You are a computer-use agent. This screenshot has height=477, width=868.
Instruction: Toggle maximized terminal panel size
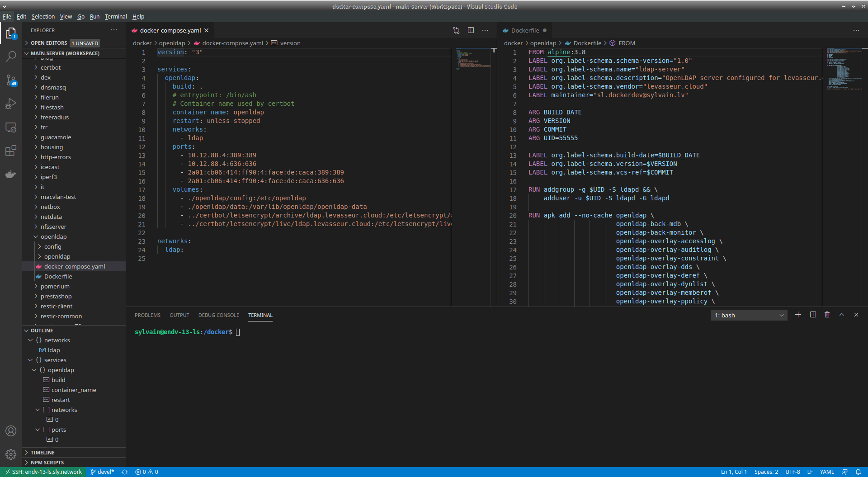pyautogui.click(x=841, y=315)
